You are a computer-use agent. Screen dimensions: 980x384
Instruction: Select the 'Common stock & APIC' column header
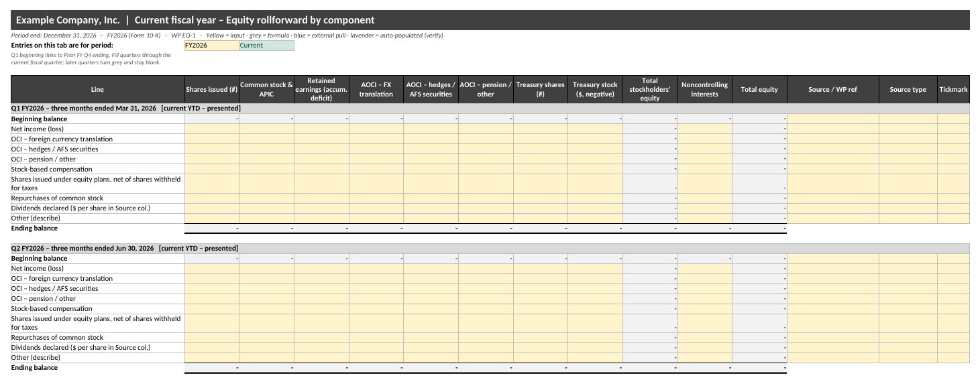[266, 90]
